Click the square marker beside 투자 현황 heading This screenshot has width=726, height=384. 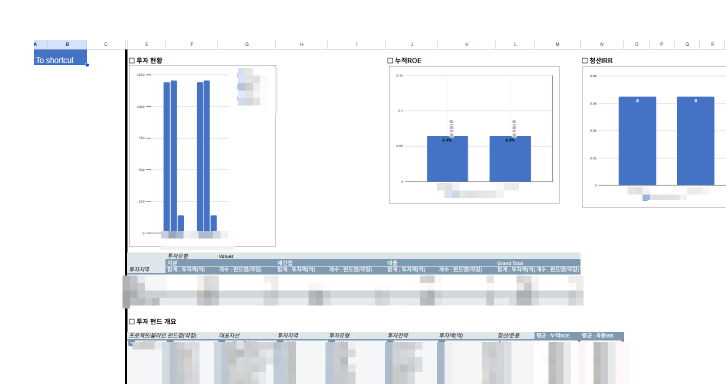click(132, 61)
